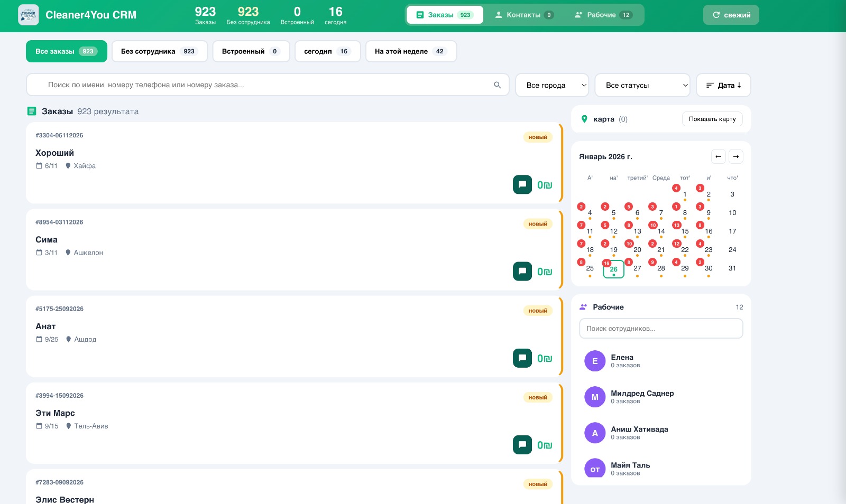Select January 1 in the calendar
This screenshot has height=504, width=846.
(x=685, y=194)
